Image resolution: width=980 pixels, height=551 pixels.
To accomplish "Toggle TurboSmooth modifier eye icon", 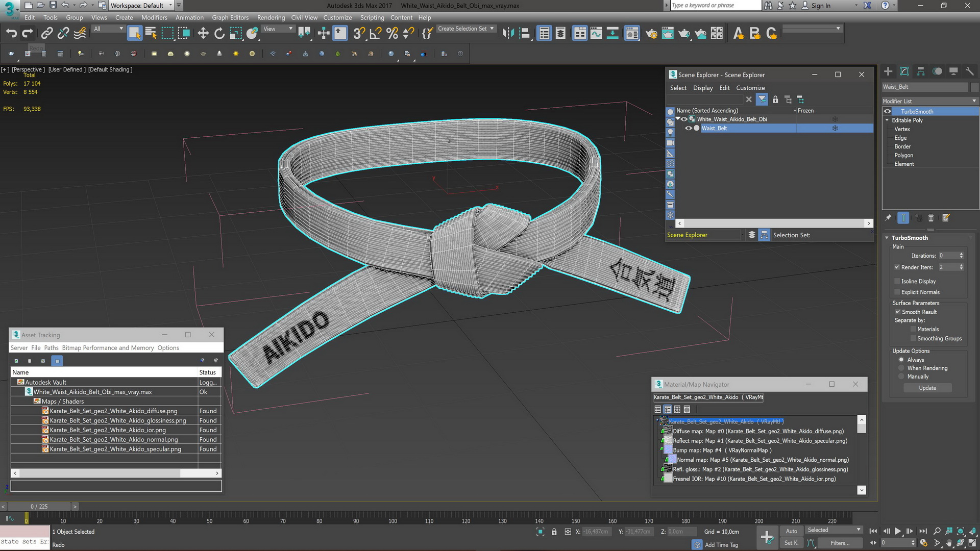I will click(x=888, y=111).
